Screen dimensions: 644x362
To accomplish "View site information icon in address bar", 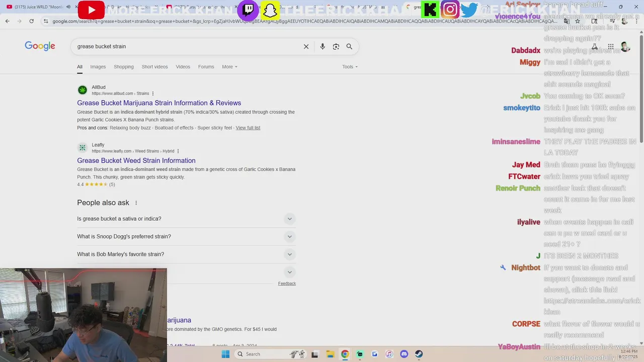I will pos(46,21).
